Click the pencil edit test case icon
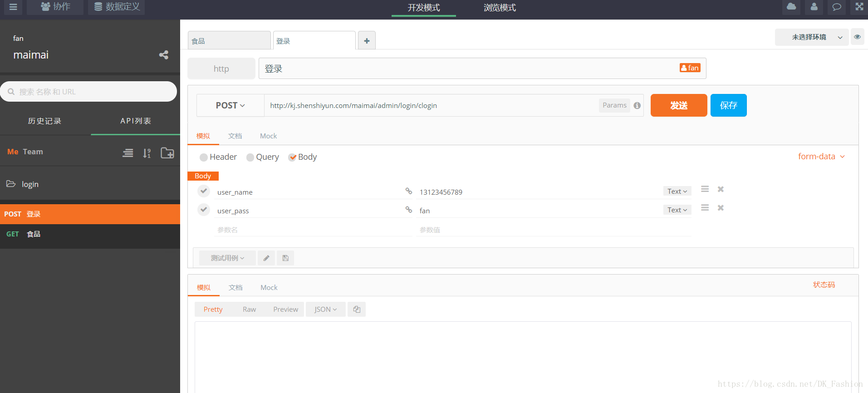The width and height of the screenshot is (868, 393). pos(266,258)
